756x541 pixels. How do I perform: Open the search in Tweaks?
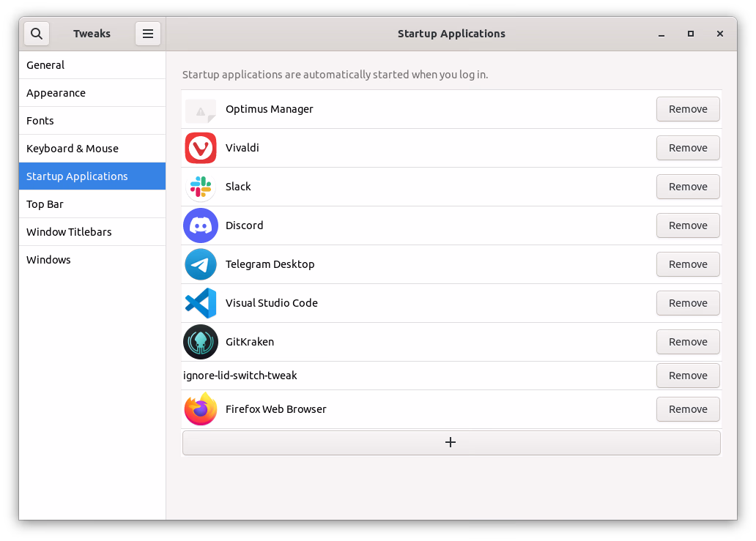[37, 34]
